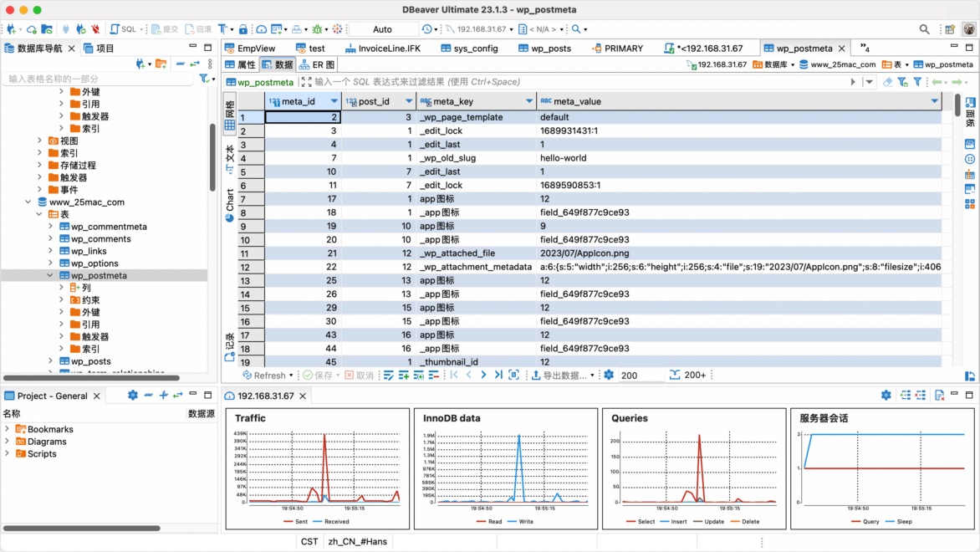Switch to text view side tab

[x=229, y=160]
